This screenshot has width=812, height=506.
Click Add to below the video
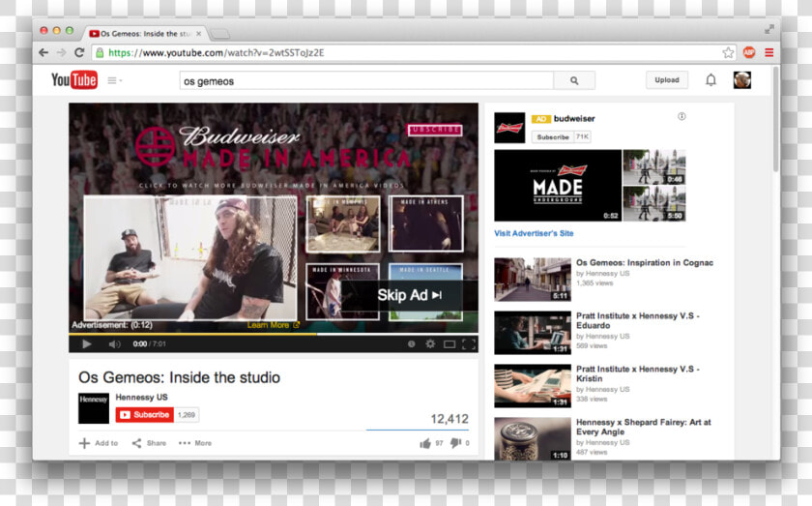click(x=99, y=443)
